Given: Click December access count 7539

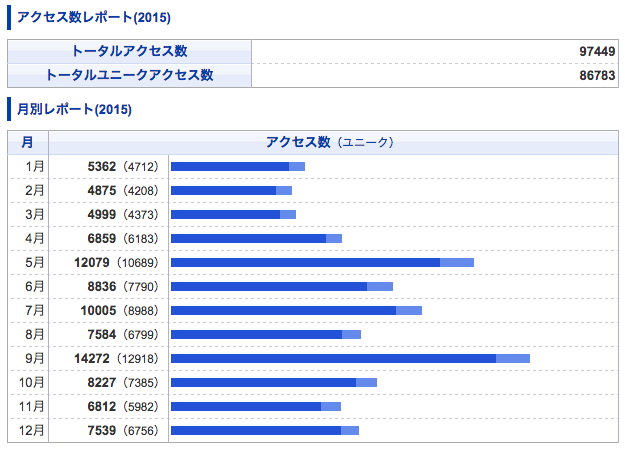Looking at the screenshot, I should tap(102, 430).
